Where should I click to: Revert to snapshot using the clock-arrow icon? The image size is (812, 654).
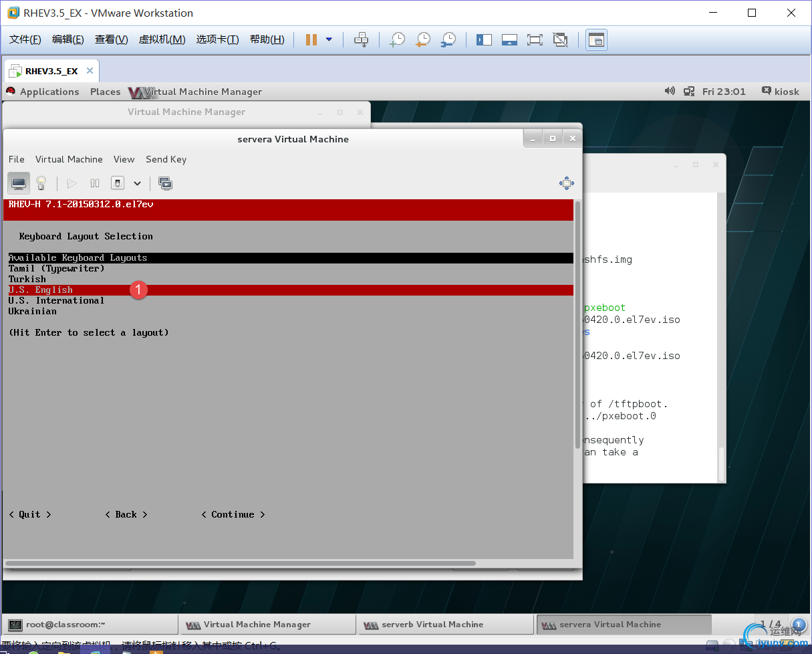tap(423, 40)
